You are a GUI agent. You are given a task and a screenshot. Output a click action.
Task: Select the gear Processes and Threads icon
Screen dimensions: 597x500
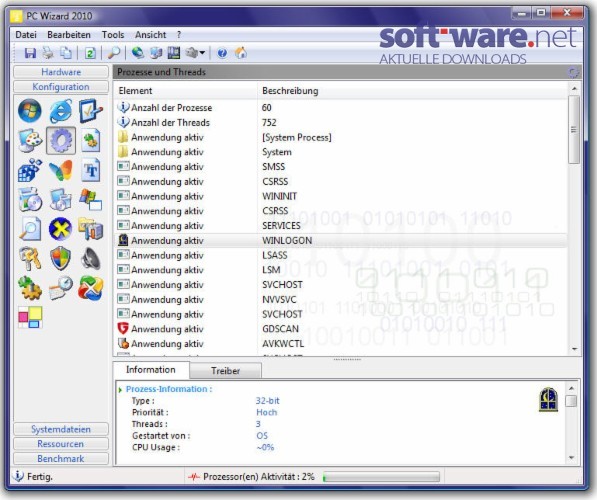pyautogui.click(x=61, y=141)
